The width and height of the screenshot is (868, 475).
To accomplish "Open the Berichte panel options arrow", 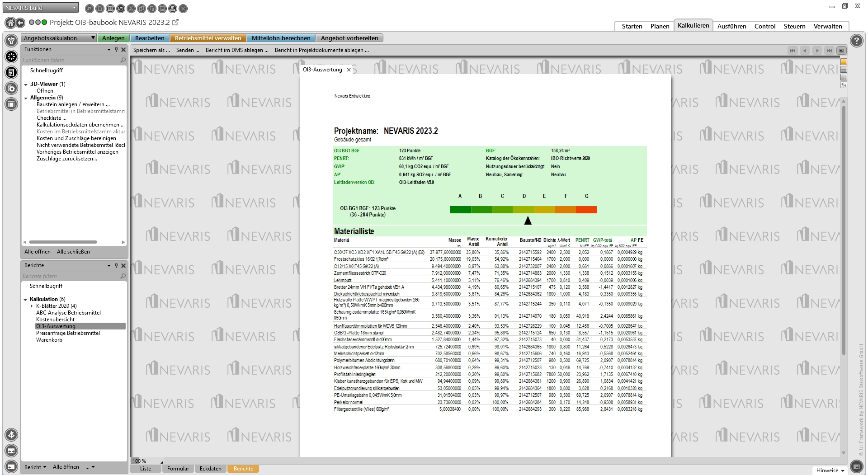I will 109,266.
